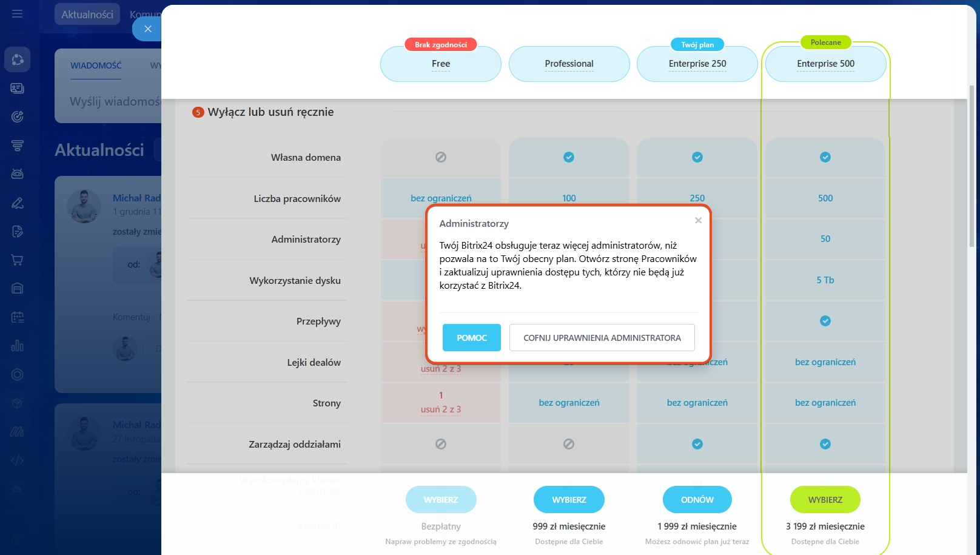Open the contact card icon in sidebar
The width and height of the screenshot is (980, 555).
click(x=17, y=88)
